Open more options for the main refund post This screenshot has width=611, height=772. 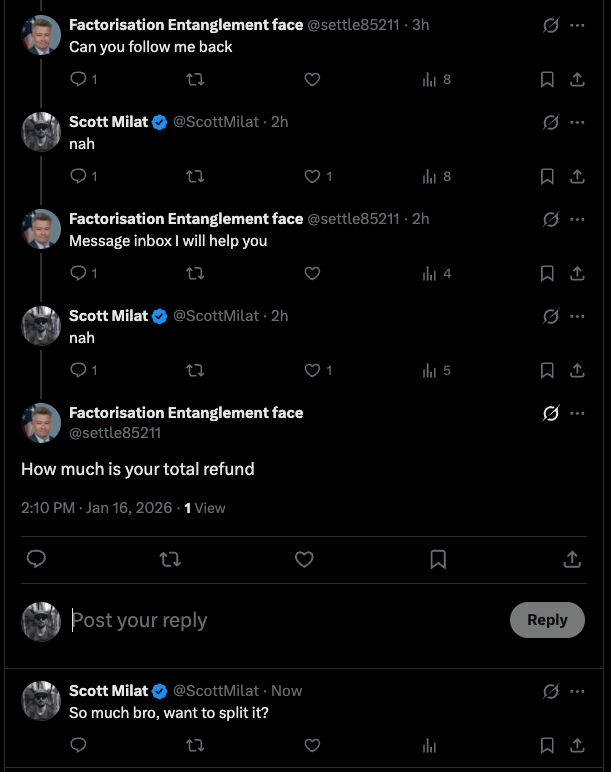[577, 413]
